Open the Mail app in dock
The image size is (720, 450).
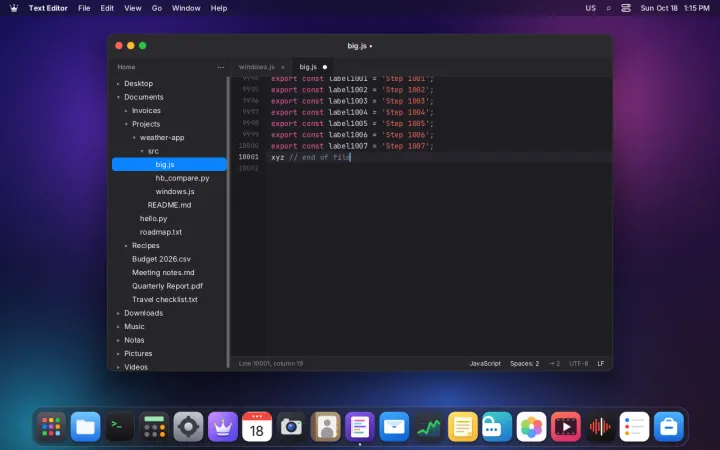(394, 427)
